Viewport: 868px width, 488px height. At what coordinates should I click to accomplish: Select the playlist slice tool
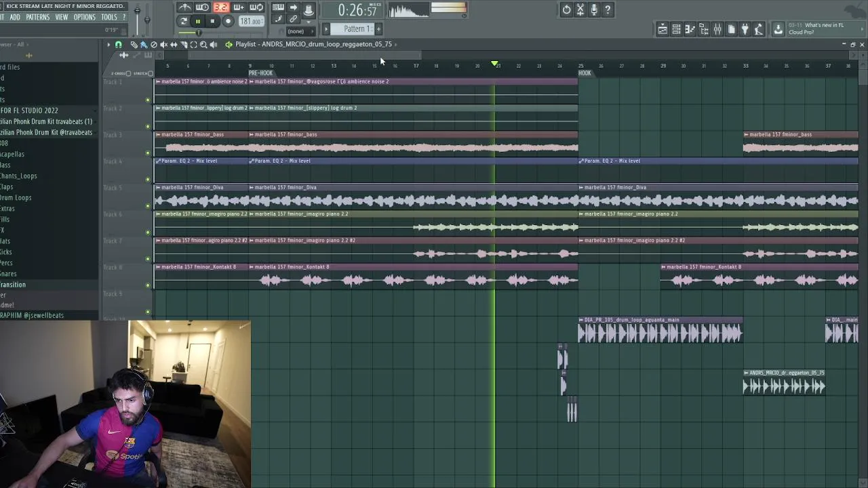(184, 45)
